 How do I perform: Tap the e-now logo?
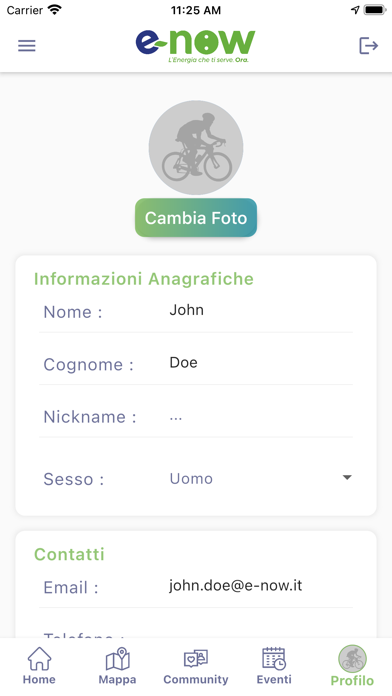pyautogui.click(x=196, y=46)
